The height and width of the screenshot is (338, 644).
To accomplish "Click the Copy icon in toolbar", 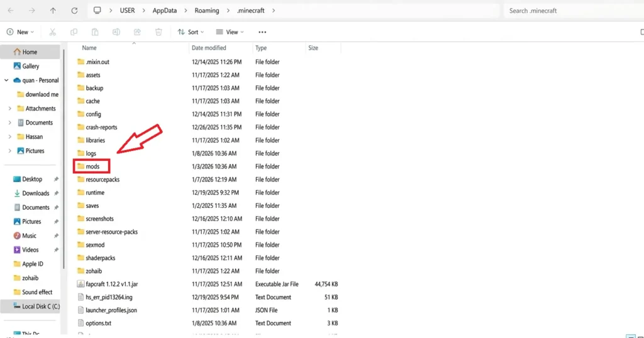I will [x=74, y=32].
